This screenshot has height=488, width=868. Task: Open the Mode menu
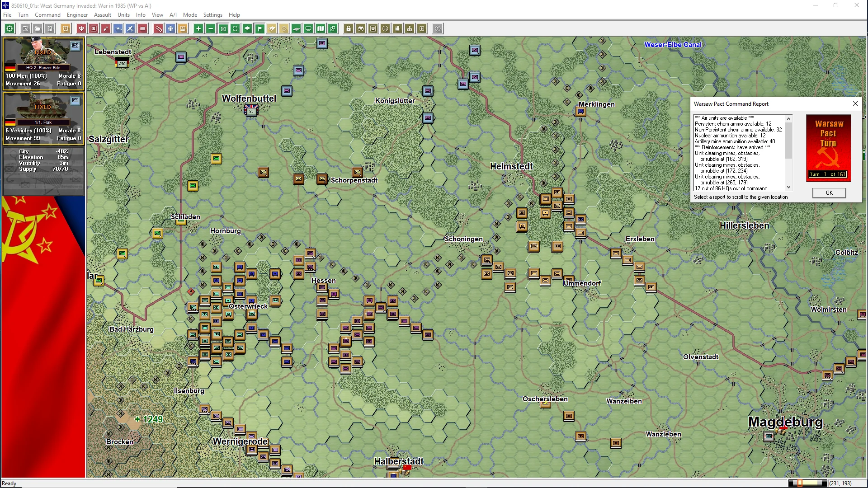click(x=190, y=14)
